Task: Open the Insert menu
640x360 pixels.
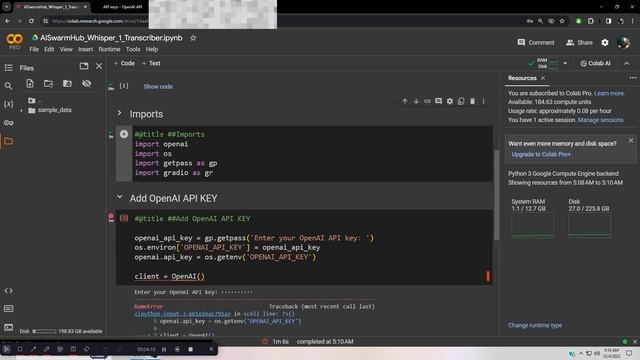Action: point(85,49)
